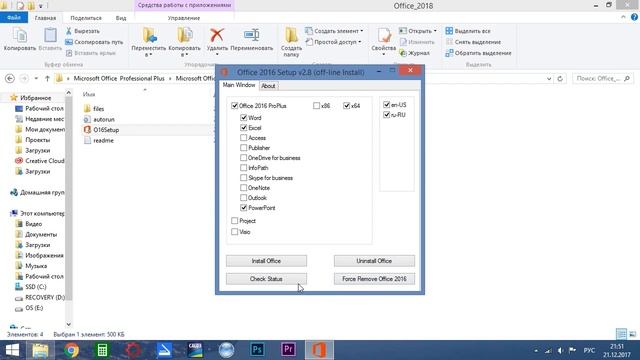This screenshot has width=640, height=360.
Task: Click Select all (Выделить все)
Action: [x=468, y=31]
